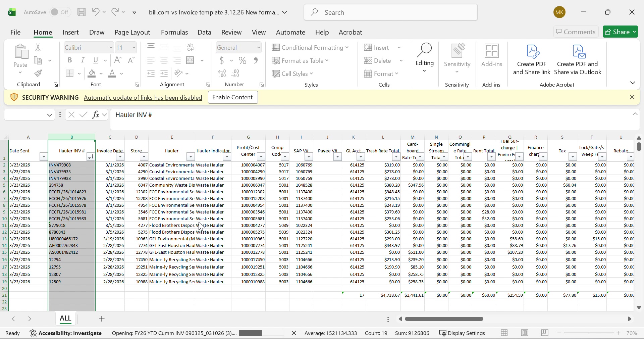The height and width of the screenshot is (339, 644).
Task: Switch to Page Layout view in status bar
Action: pyautogui.click(x=525, y=333)
